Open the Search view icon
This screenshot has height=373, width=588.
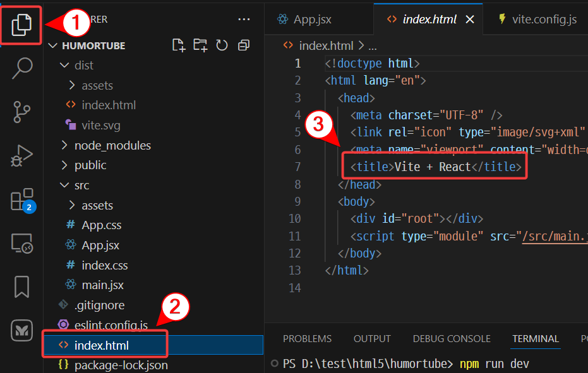coord(21,68)
